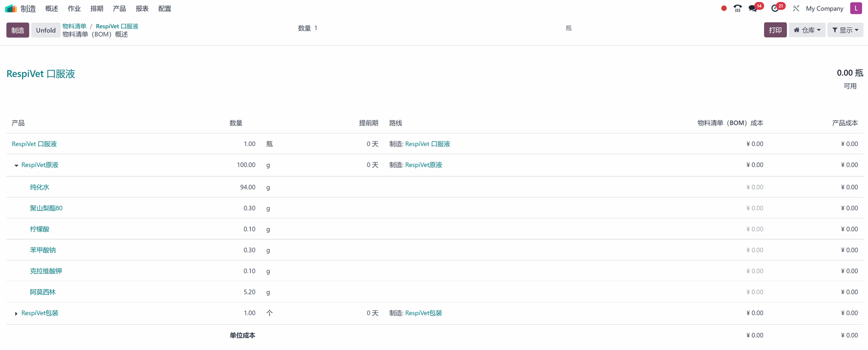Open component 克拉维酸钾
This screenshot has height=350, width=868.
[x=46, y=271]
